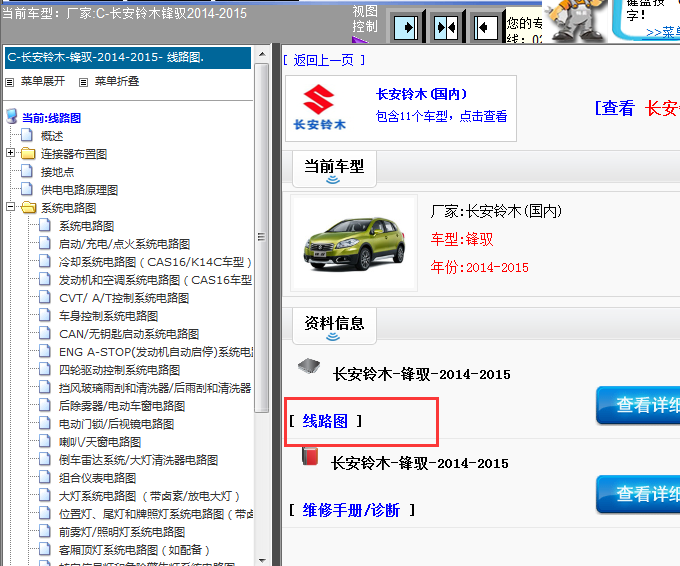Screen dimensions: 680x566
Task: Click the 菜单折叠 label
Action: point(117,82)
